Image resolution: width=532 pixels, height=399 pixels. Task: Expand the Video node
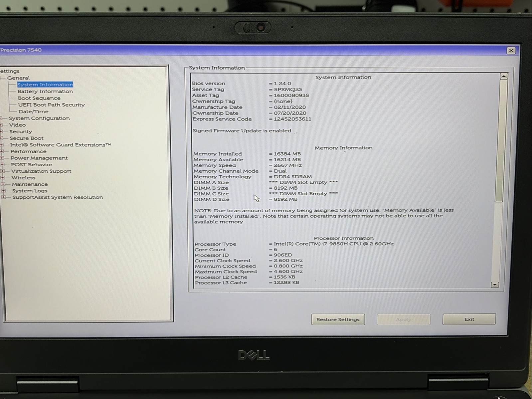point(1,125)
